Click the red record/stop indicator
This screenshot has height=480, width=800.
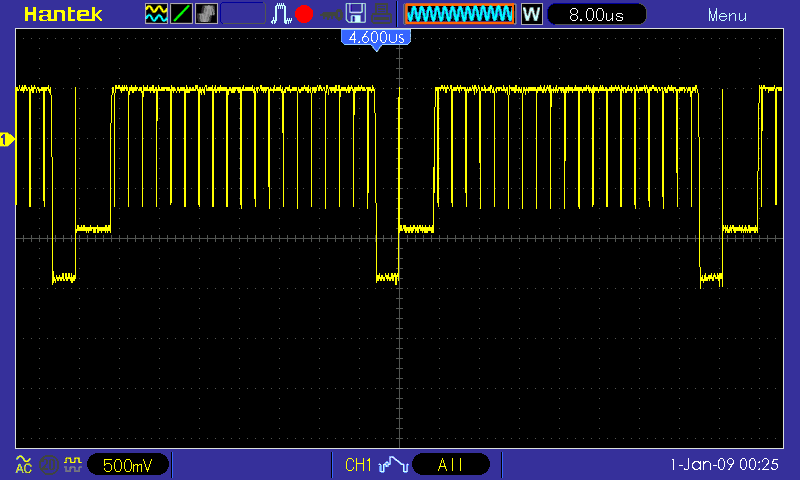[304, 14]
